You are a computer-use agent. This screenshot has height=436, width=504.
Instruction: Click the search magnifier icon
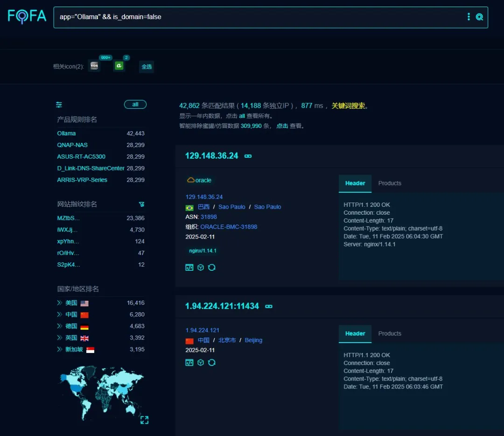479,17
